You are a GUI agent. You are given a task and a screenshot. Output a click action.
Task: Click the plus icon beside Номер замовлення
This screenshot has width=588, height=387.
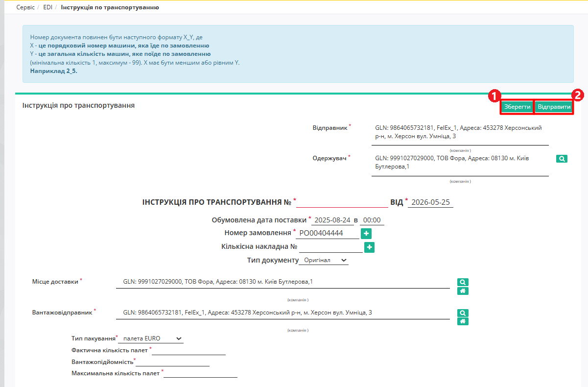(x=366, y=234)
